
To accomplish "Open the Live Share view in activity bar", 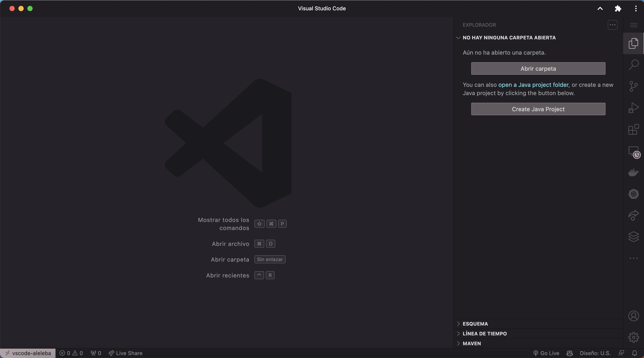I will (x=633, y=215).
